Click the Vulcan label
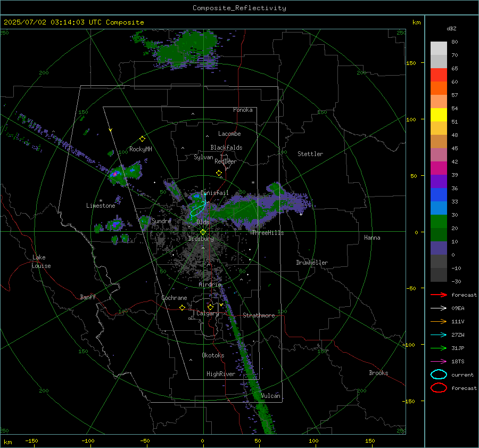Viewport: 479px width, 448px height. 270,396
